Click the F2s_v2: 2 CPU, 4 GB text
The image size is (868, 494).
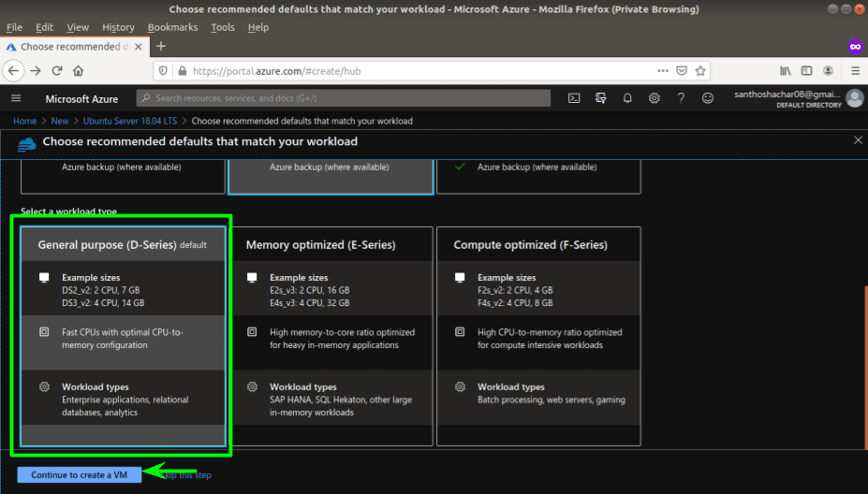tap(515, 290)
